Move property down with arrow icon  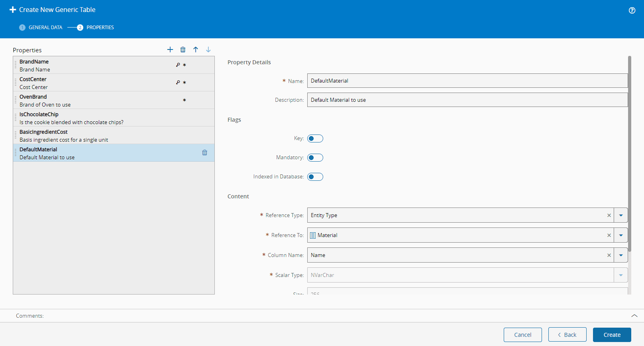point(208,49)
